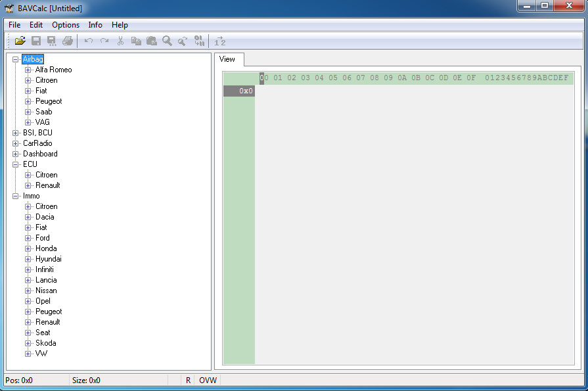588x391 pixels.
Task: Select Alfa Romeo under Airbag
Action: pos(53,70)
